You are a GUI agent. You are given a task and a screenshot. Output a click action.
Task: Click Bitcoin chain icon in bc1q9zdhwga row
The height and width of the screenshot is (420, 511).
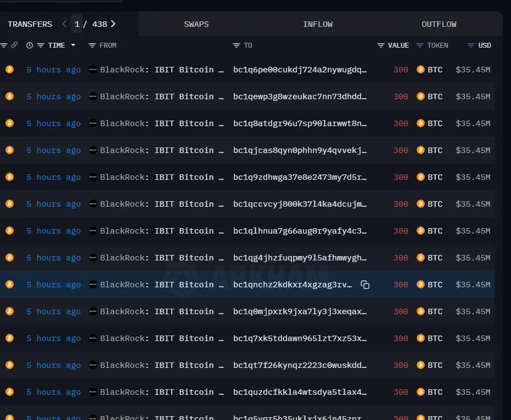10,177
